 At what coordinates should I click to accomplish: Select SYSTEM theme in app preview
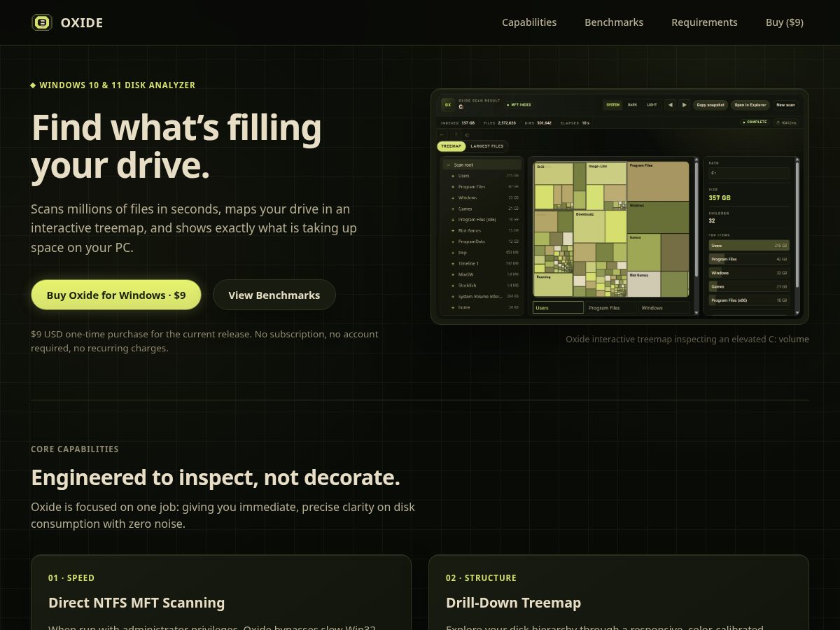[612, 105]
